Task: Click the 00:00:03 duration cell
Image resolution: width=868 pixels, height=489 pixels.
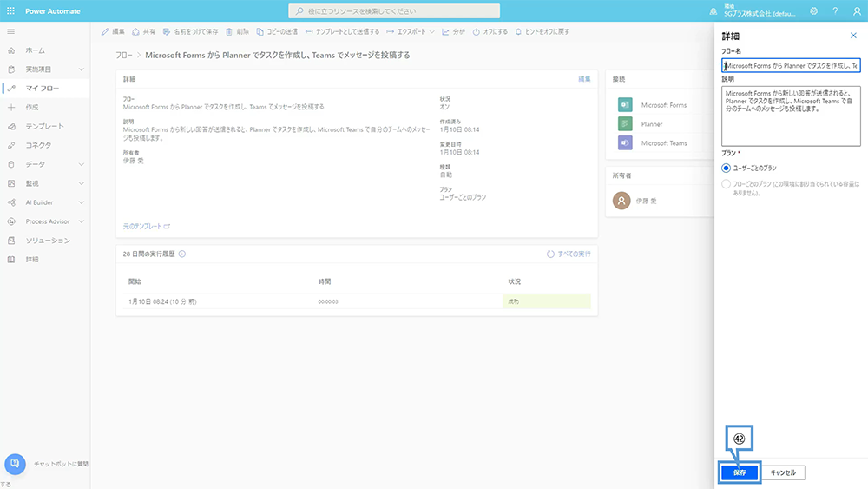Action: click(328, 301)
